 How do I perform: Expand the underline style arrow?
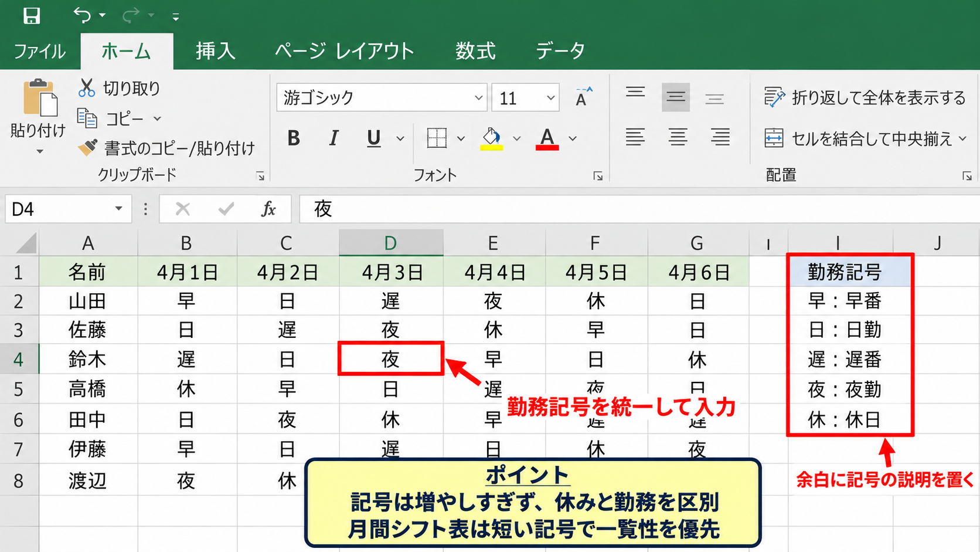click(400, 138)
